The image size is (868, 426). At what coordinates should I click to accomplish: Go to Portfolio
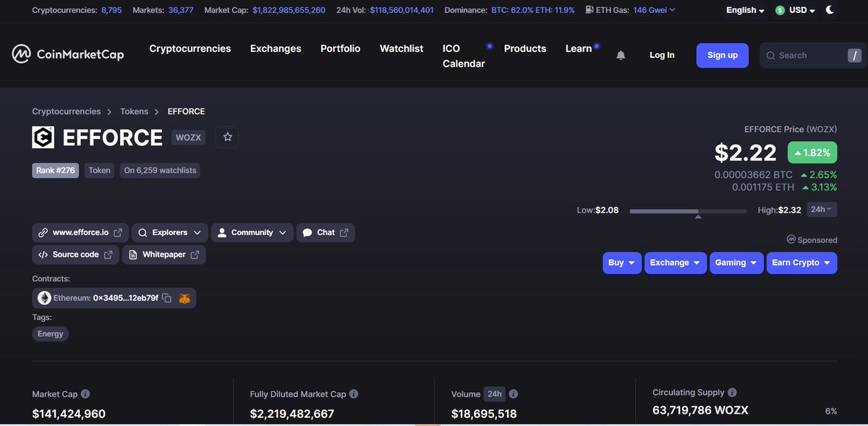pos(340,48)
